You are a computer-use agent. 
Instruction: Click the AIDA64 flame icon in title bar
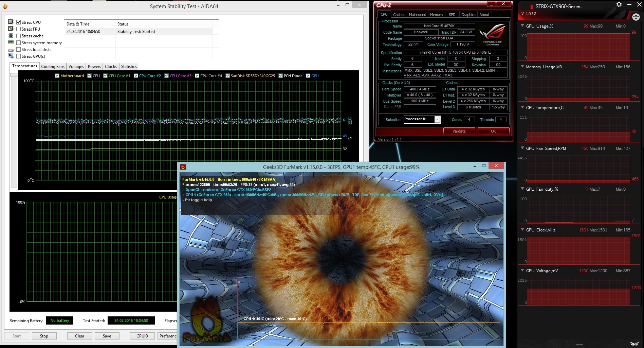point(5,6)
